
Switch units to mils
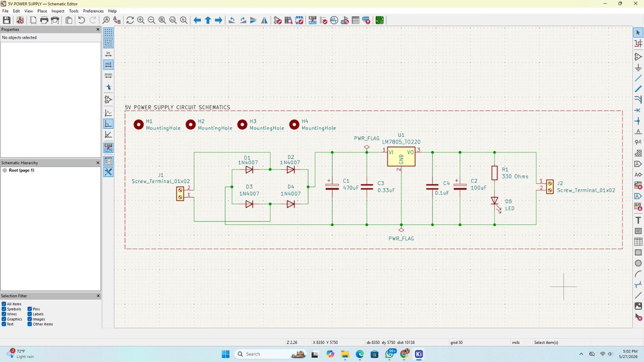click(x=108, y=64)
